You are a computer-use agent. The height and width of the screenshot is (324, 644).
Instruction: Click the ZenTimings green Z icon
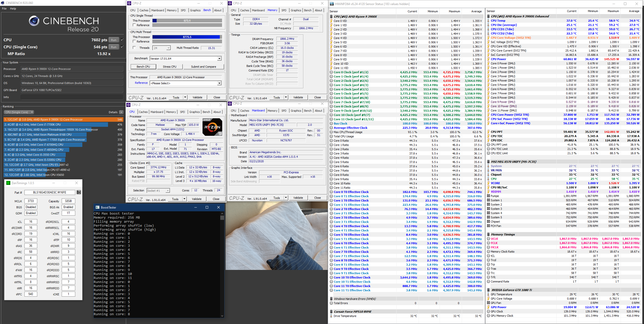click(8, 183)
